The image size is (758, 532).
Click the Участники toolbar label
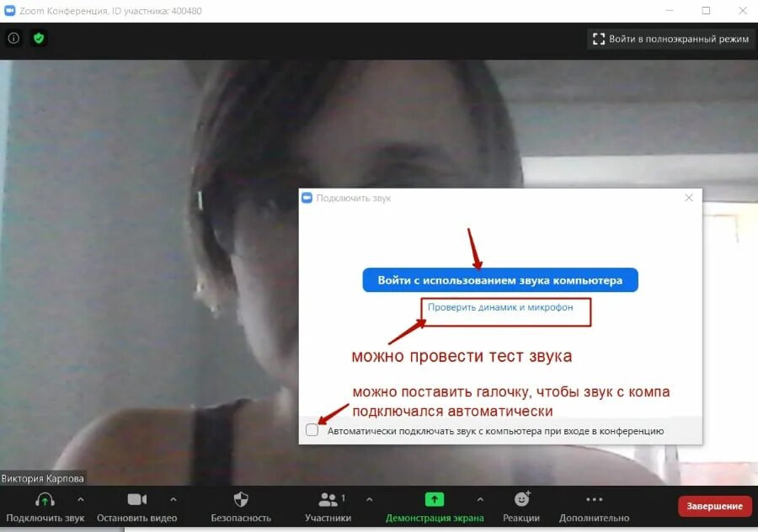click(x=328, y=518)
